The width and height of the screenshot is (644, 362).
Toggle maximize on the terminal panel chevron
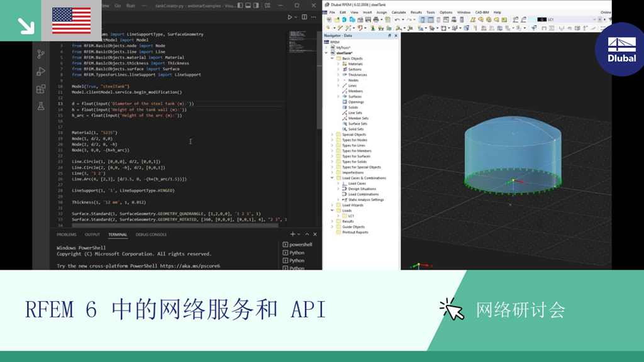(307, 234)
